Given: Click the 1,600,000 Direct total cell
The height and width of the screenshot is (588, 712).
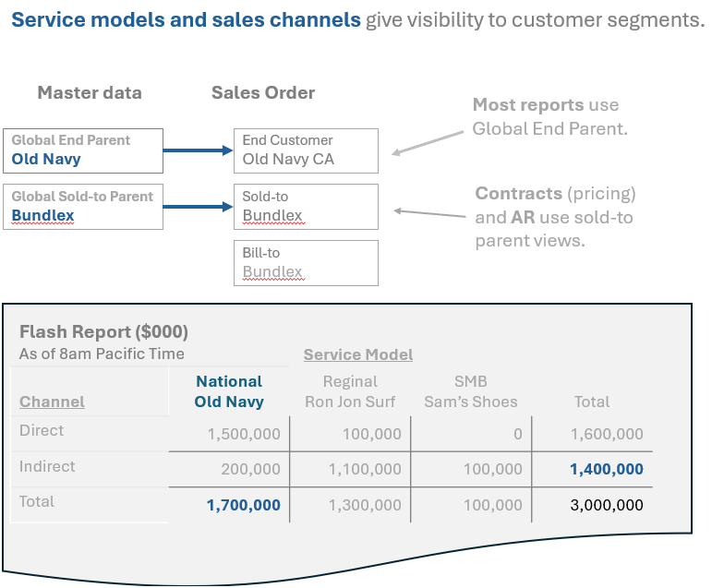Looking at the screenshot, I should click(x=607, y=434).
